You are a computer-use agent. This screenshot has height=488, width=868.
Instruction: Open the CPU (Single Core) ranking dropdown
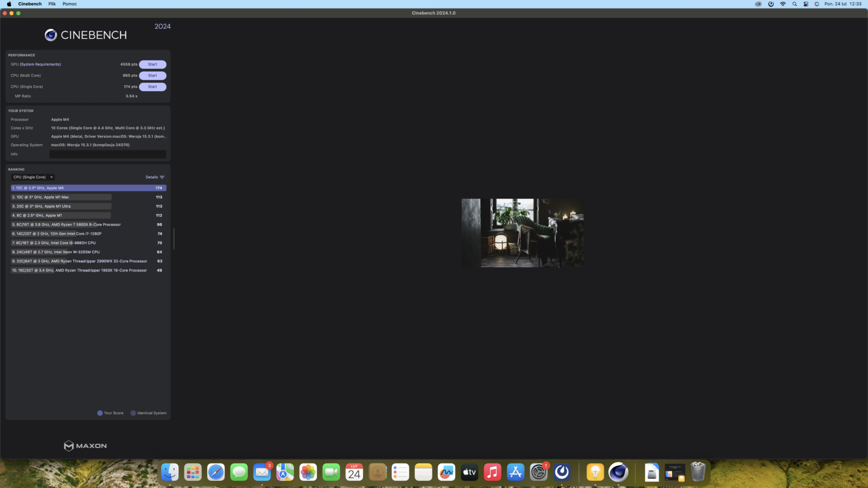coord(33,177)
